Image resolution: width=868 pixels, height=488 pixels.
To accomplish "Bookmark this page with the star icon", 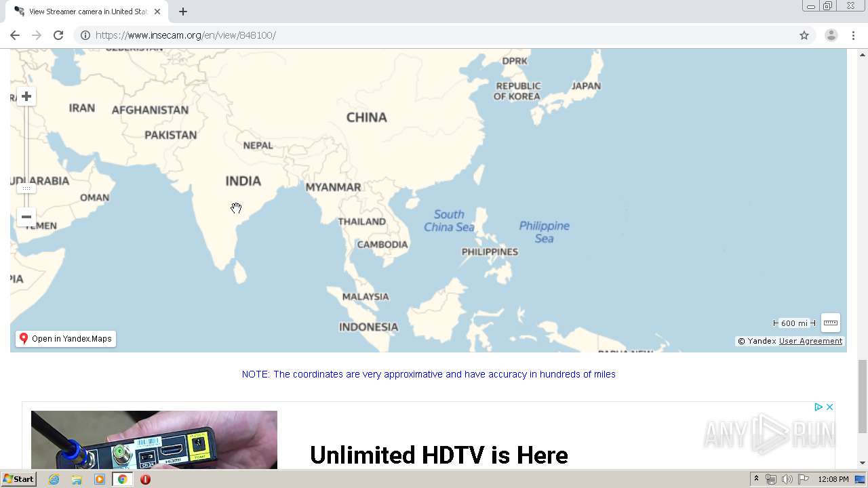I will (x=804, y=35).
